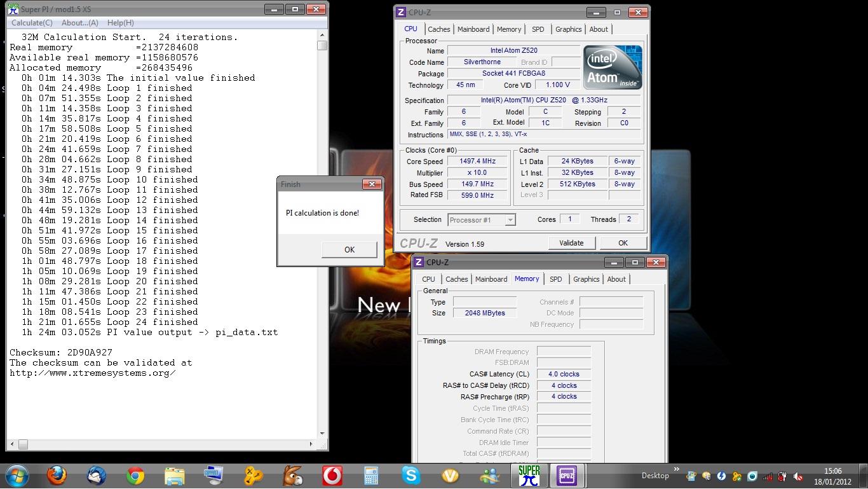This screenshot has width=868, height=489.
Task: Click Super PI horizontal scrollbar right arrow
Action: click(311, 444)
